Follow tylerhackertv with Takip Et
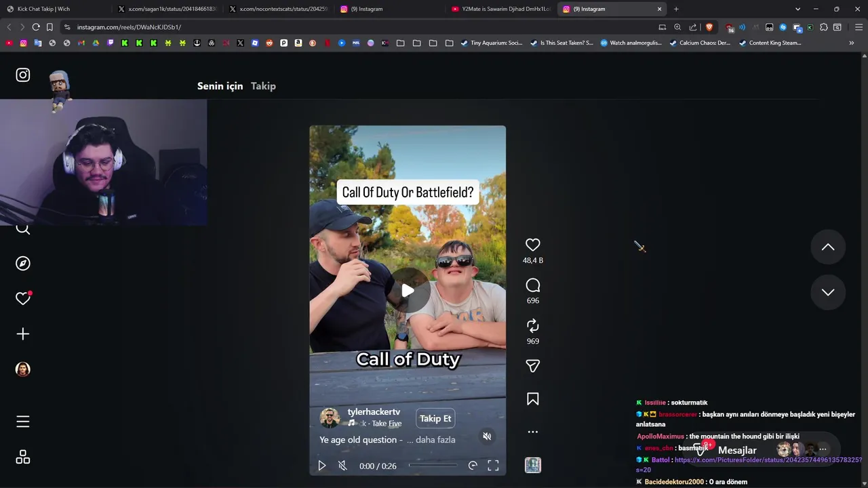Image resolution: width=868 pixels, height=488 pixels. 435,418
